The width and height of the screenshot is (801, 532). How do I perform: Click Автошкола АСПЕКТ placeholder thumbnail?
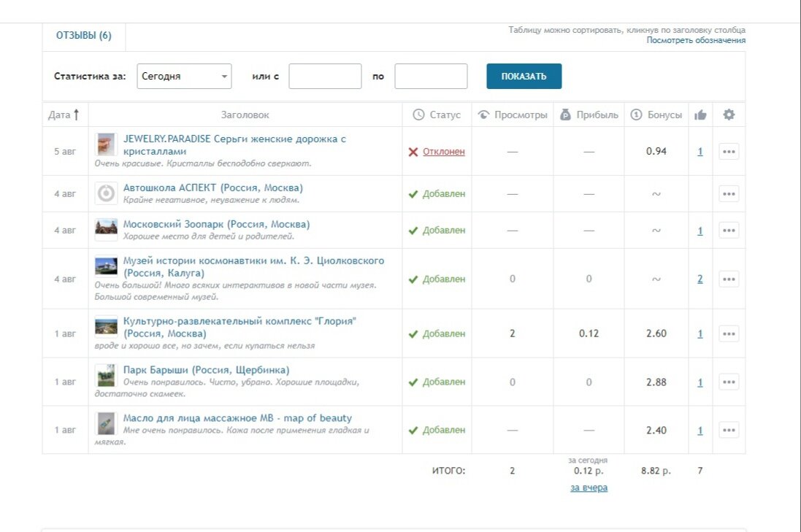pos(107,193)
